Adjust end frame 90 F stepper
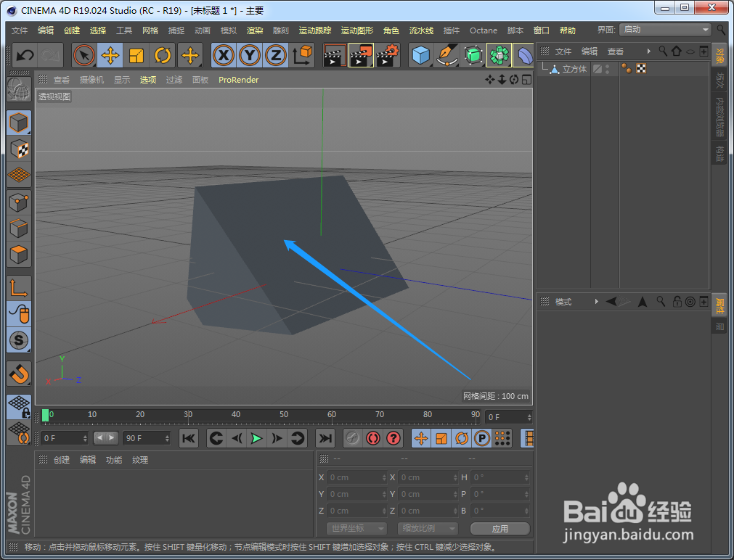This screenshot has height=560, width=734. coord(167,438)
